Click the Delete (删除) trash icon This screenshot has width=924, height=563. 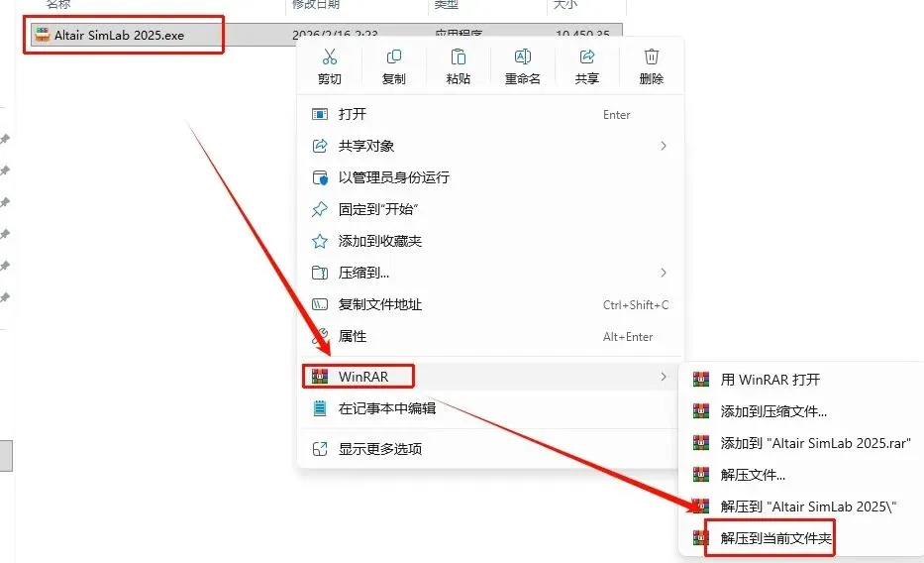(652, 57)
